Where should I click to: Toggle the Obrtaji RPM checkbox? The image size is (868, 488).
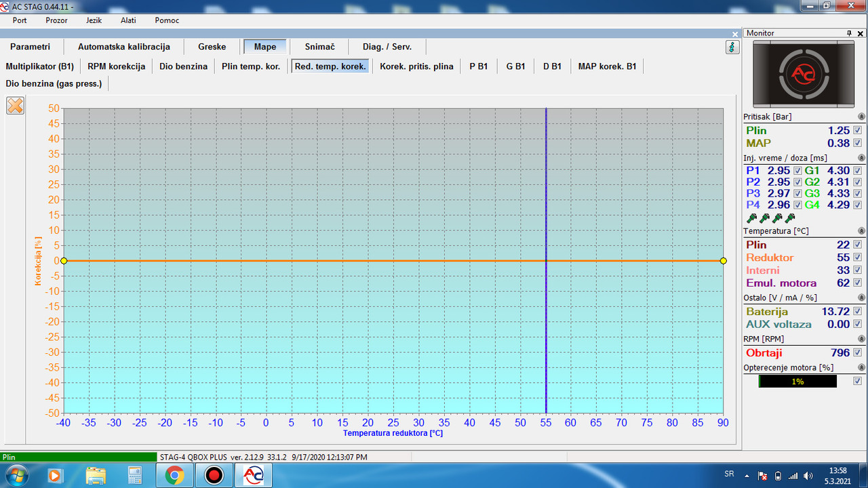point(858,352)
